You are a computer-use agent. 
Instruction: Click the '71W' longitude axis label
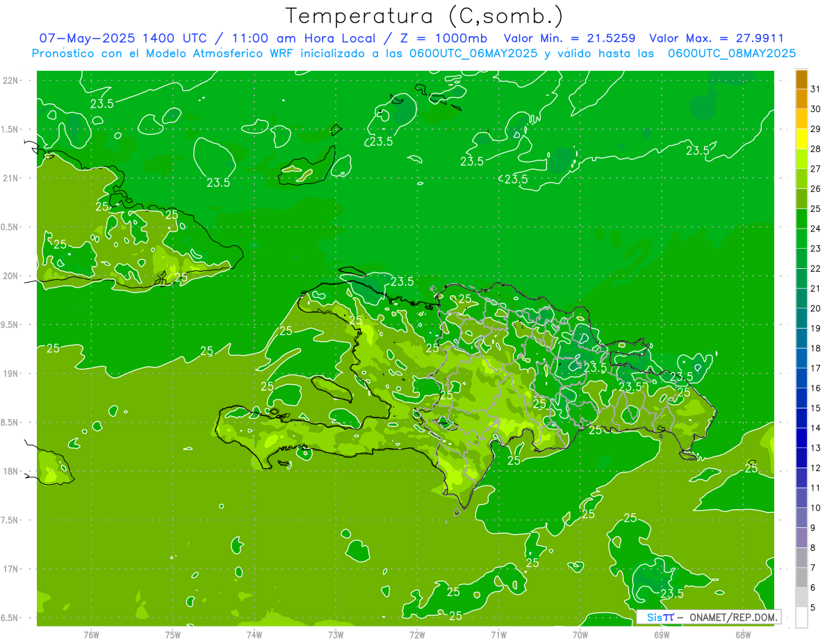pos(498,634)
